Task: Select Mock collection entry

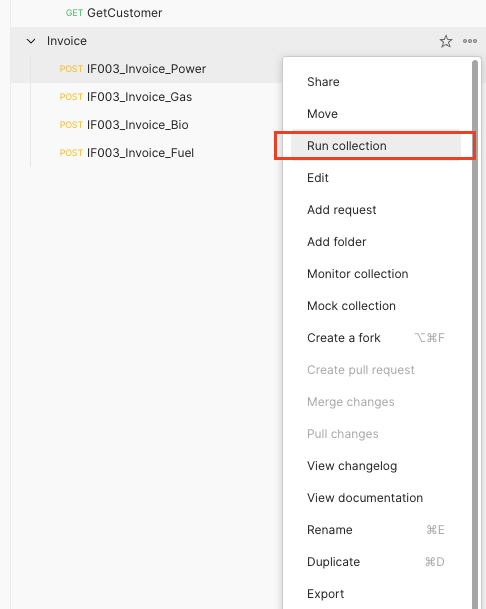Action: [376, 306]
